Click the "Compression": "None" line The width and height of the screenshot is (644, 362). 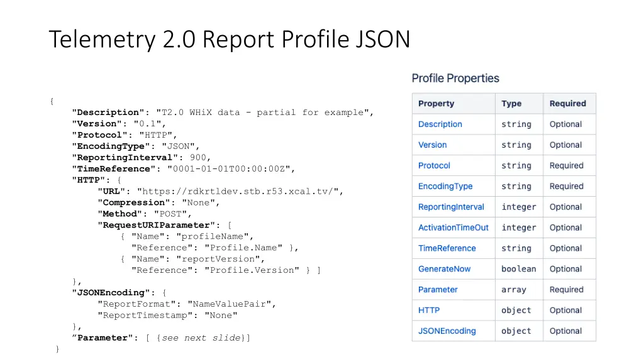coord(158,202)
